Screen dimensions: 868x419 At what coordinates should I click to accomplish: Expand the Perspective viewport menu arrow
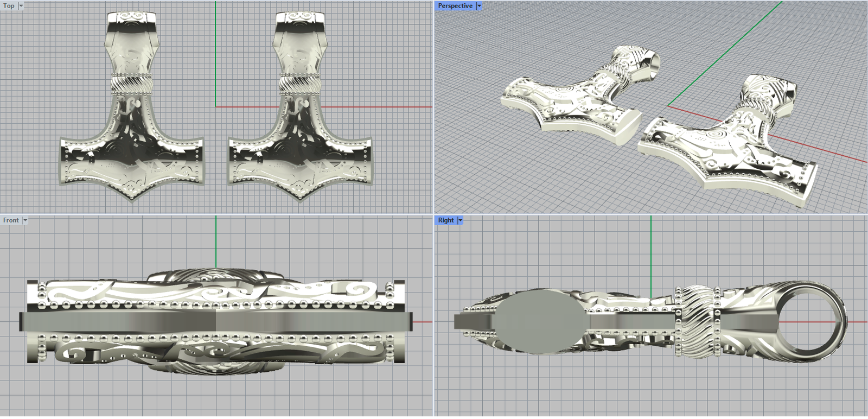pos(479,6)
